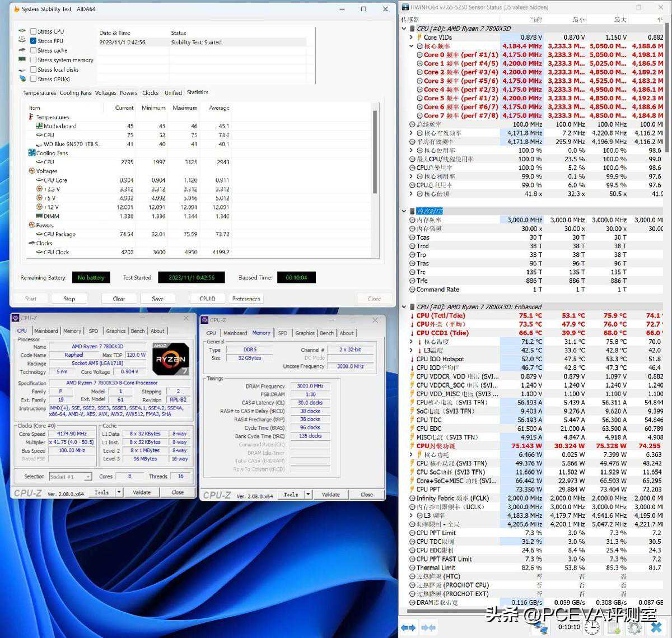Screen dimensions: 672x638
Task: Switch to the Voltages tab in AIDA64
Action: pos(105,93)
